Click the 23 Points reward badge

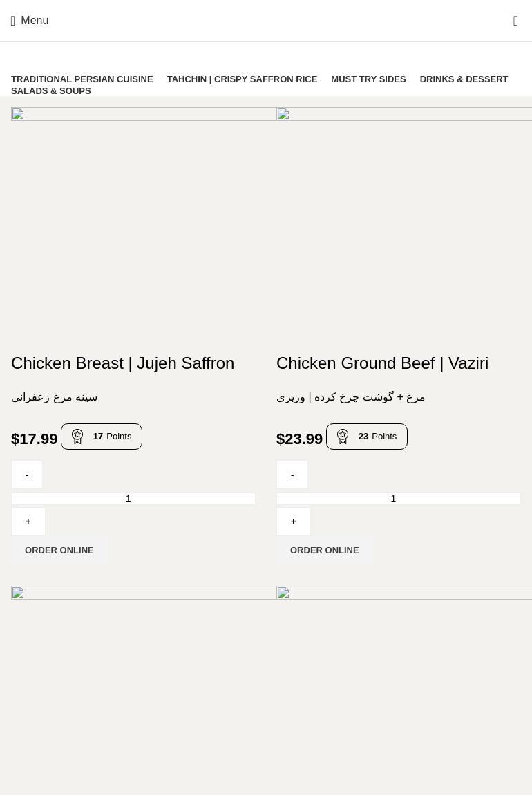(367, 437)
